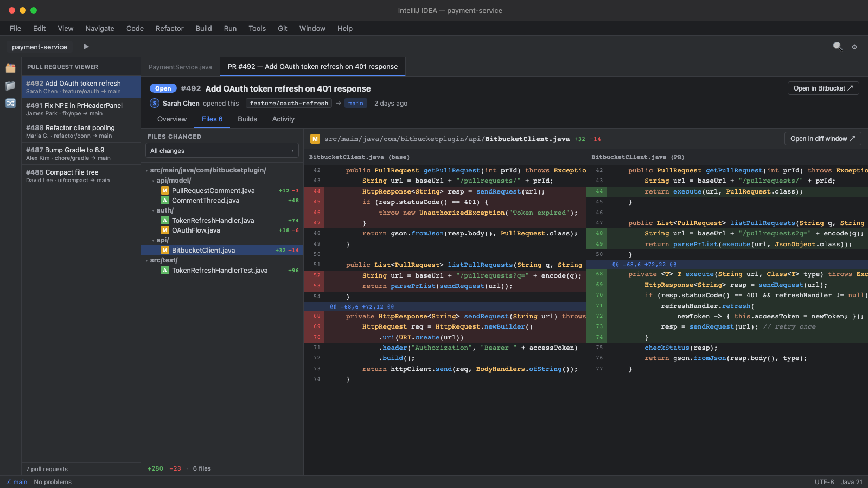Select the PR #492 editor tab
This screenshot has width=868, height=488.
(312, 67)
